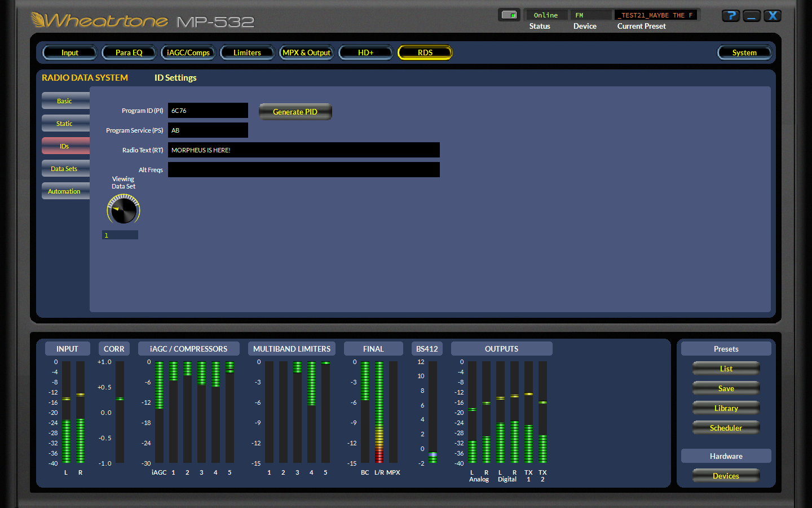Click the BS412 level meter bar
The height and width of the screenshot is (508, 812).
pos(433,412)
